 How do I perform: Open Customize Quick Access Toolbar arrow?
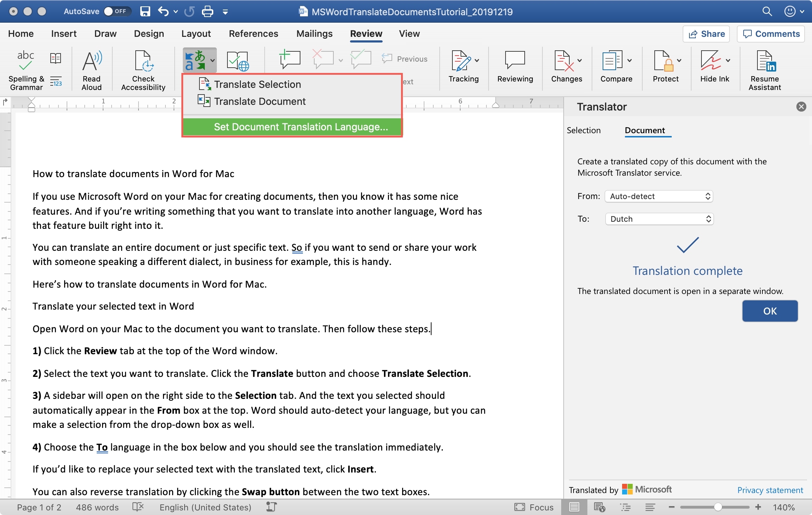point(225,12)
